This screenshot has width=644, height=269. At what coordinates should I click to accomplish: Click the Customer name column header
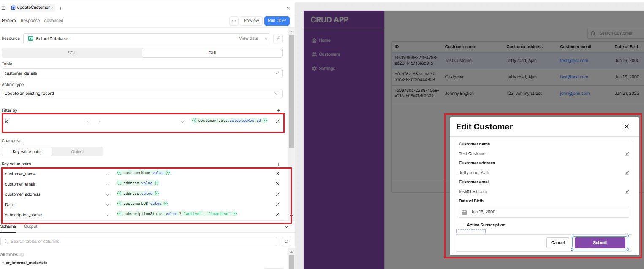click(x=460, y=47)
